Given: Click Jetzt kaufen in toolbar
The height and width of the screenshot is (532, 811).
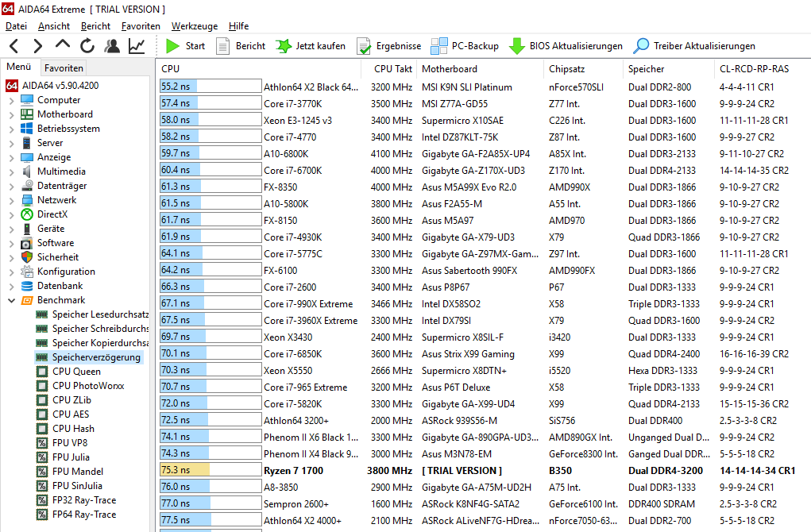Looking at the screenshot, I should 311,46.
